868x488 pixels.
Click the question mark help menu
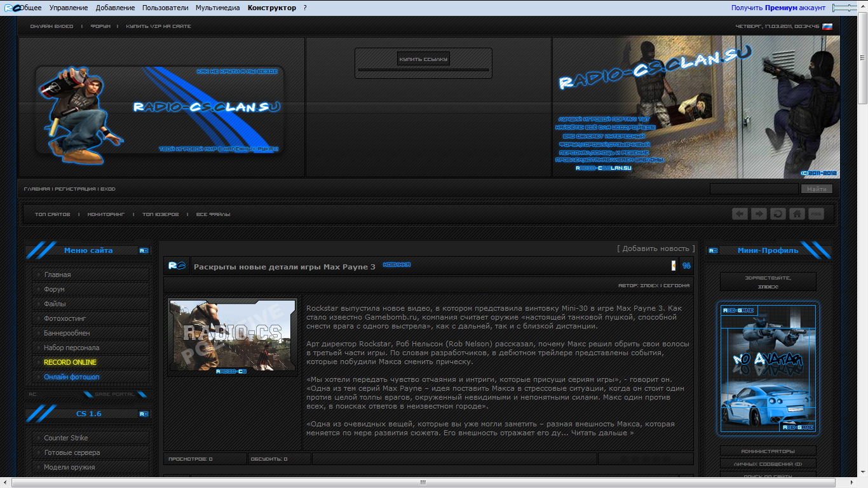click(x=305, y=8)
